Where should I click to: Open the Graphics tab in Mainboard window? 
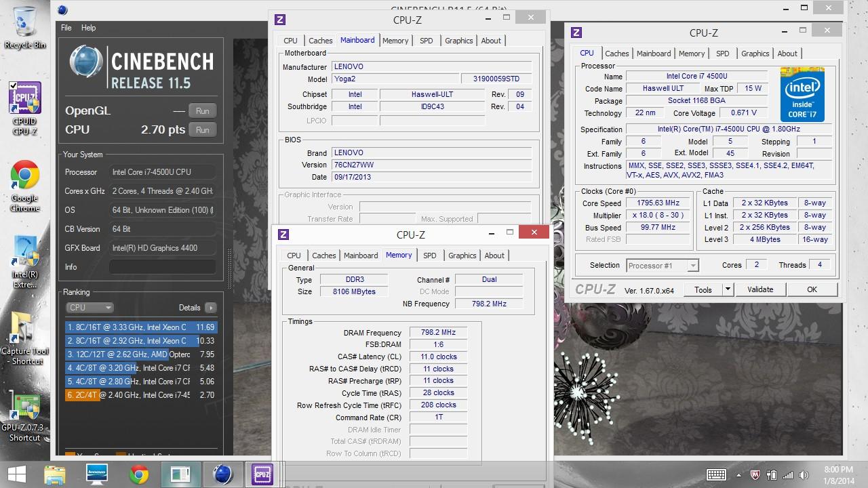pos(459,41)
